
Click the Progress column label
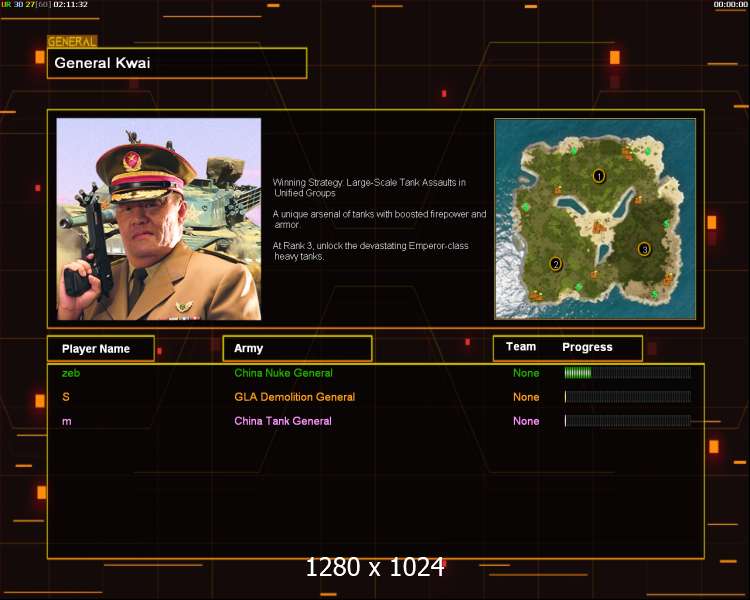[587, 347]
